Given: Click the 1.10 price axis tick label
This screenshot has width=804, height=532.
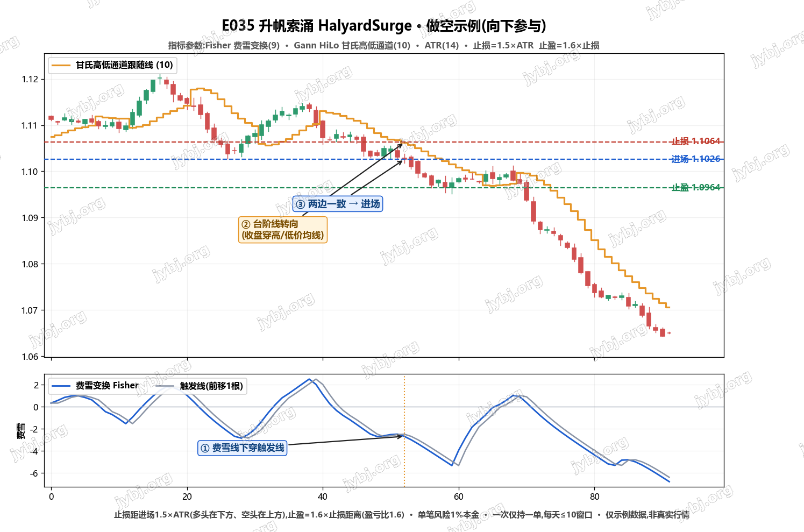Looking at the screenshot, I should [30, 172].
